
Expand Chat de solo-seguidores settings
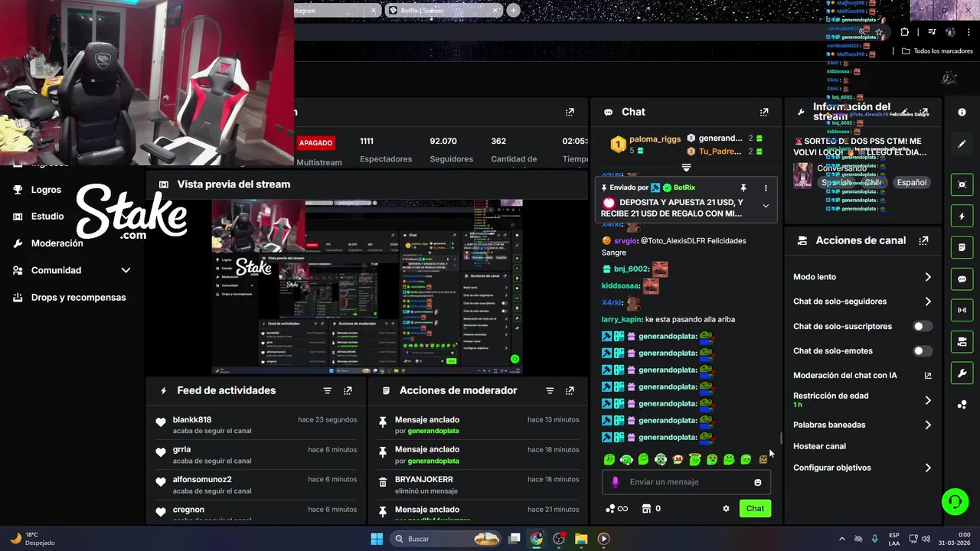click(928, 302)
